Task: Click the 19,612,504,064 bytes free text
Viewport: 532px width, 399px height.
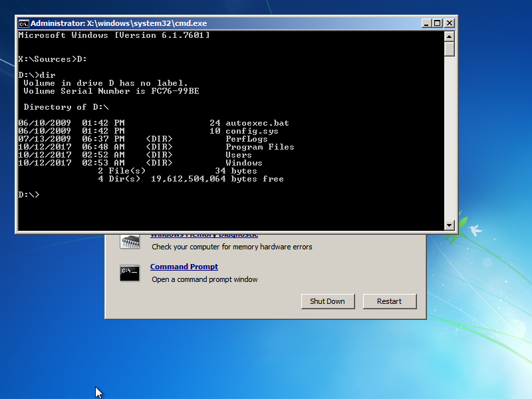Action: (x=217, y=179)
